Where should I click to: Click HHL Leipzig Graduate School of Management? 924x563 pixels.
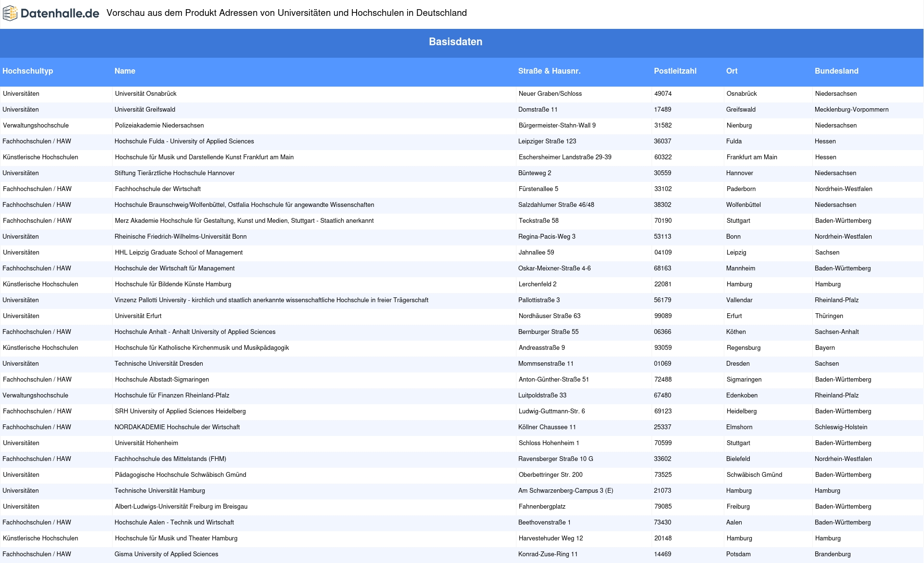pyautogui.click(x=179, y=252)
